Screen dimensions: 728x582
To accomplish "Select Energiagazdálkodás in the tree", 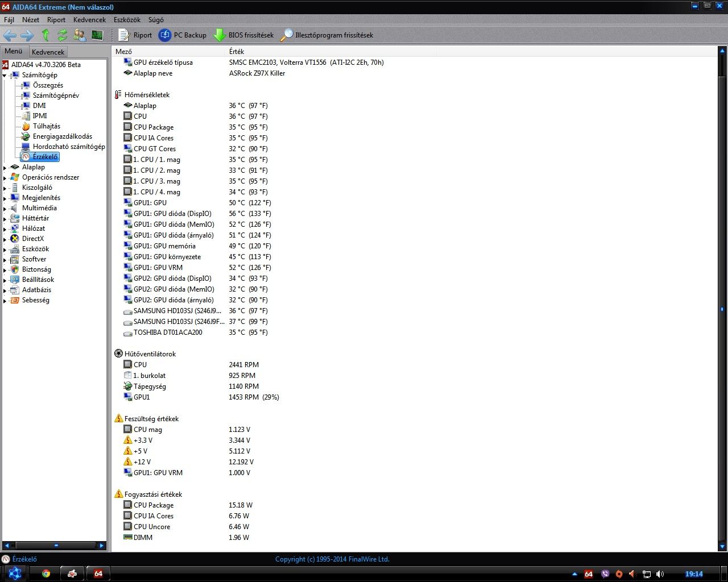I will [62, 136].
